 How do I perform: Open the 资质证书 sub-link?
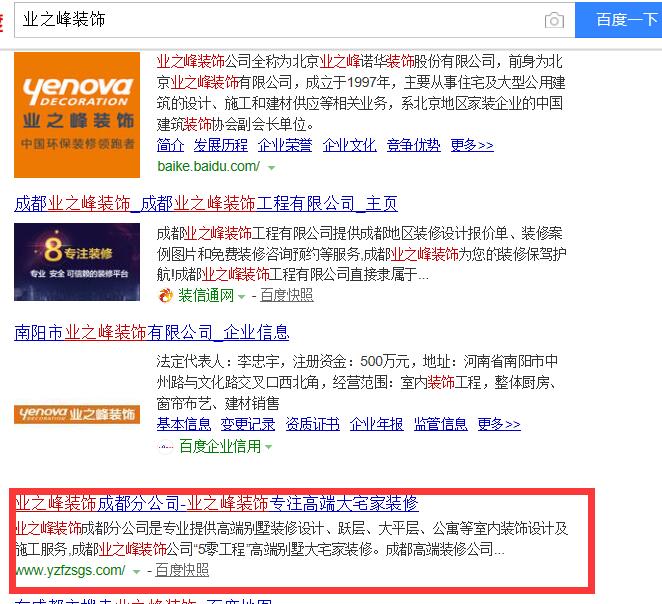point(312,424)
